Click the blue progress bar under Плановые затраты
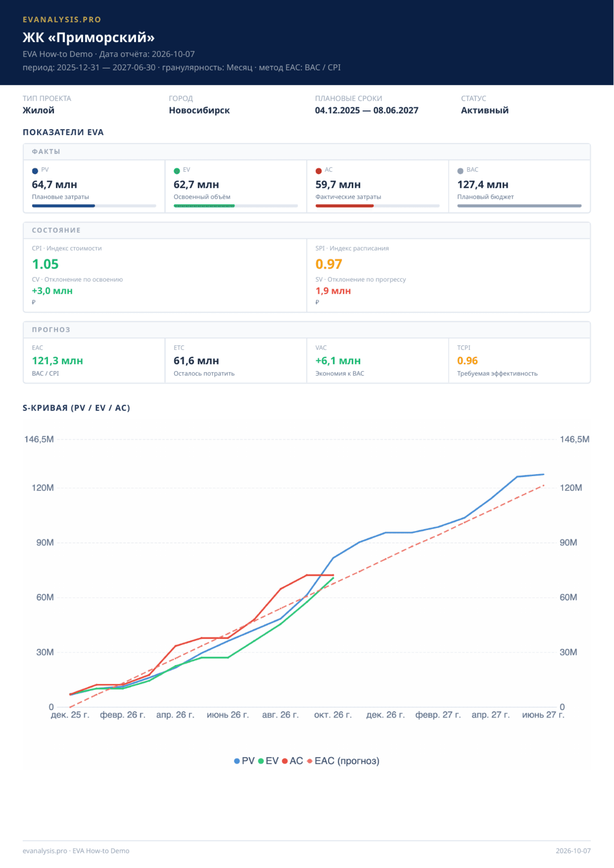Viewport: 614px width, 868px height. pyautogui.click(x=63, y=206)
